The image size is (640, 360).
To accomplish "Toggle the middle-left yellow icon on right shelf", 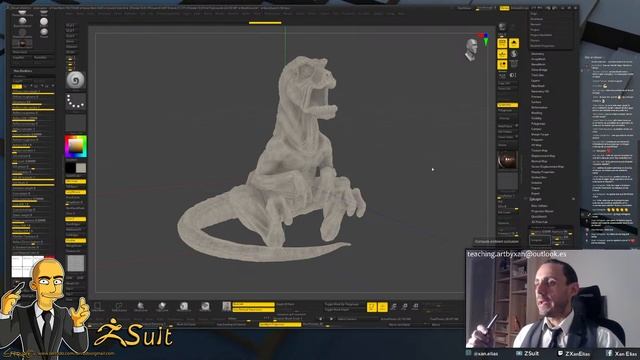I will click(502, 54).
